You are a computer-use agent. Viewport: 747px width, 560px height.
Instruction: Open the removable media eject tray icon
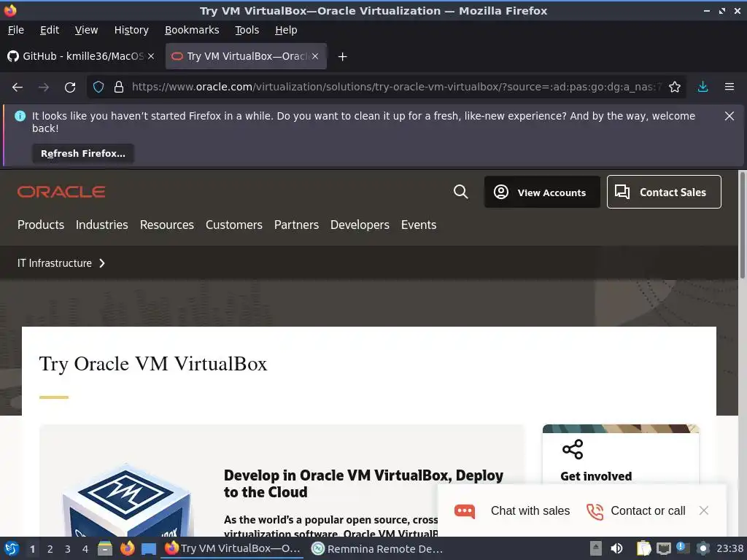pos(595,548)
